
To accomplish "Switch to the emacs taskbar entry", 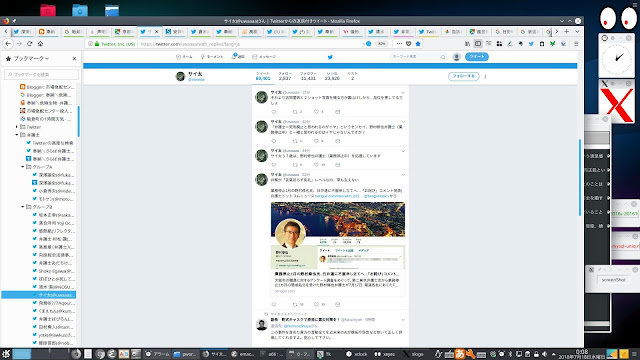I will click(242, 354).
